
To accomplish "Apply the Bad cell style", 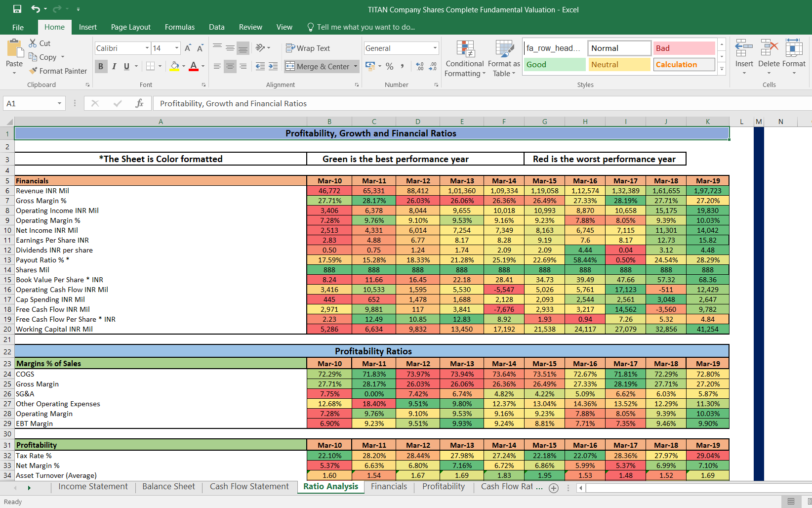I will 684,48.
